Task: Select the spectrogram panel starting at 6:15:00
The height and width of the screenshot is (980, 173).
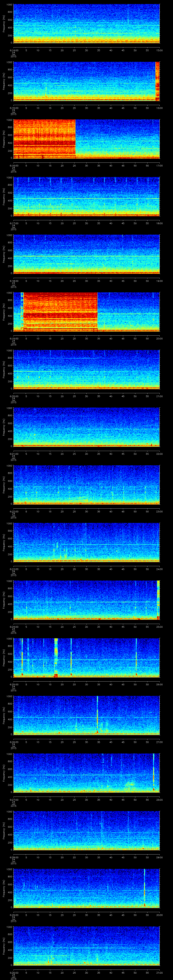Action: point(87,81)
